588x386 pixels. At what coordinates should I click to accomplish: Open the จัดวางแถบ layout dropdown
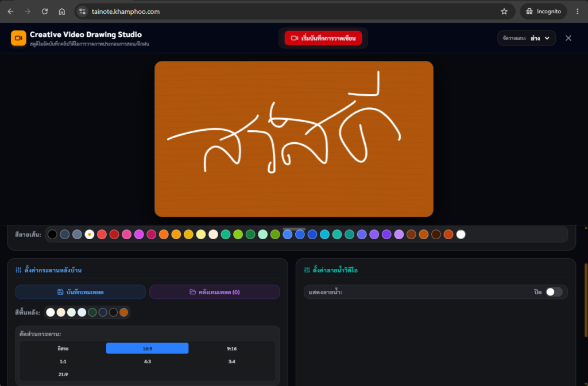click(527, 38)
